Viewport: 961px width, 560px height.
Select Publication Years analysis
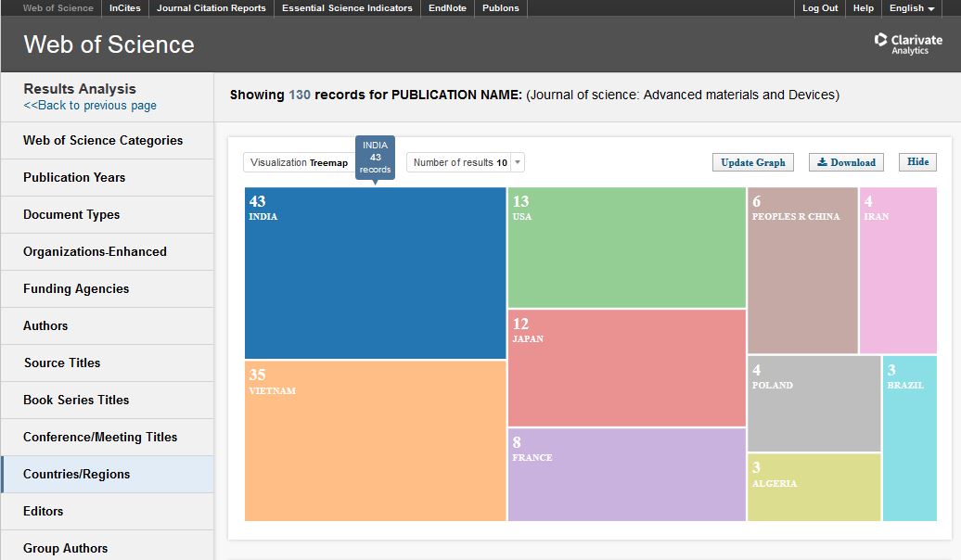point(108,178)
